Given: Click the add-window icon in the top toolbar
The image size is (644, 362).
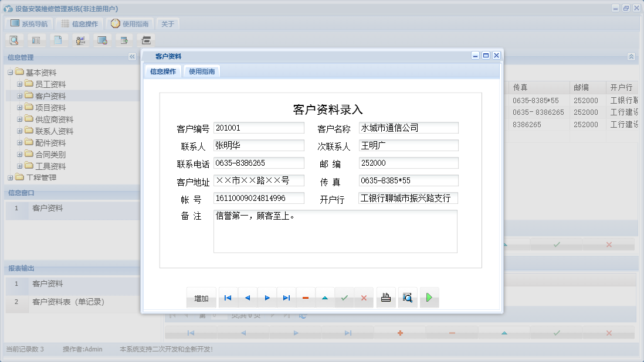Looking at the screenshot, I should [x=124, y=40].
